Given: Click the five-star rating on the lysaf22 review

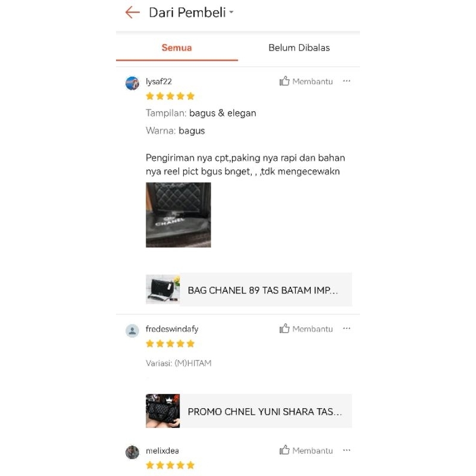Looking at the screenshot, I should [x=170, y=96].
